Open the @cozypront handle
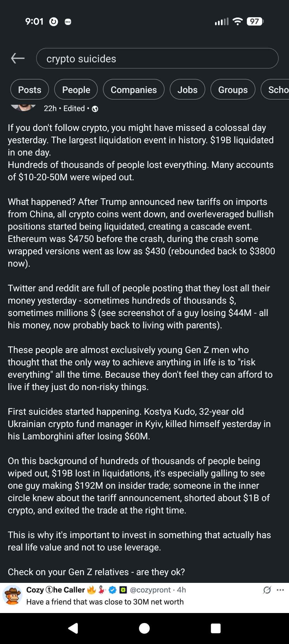The image size is (289, 644). coord(150,590)
